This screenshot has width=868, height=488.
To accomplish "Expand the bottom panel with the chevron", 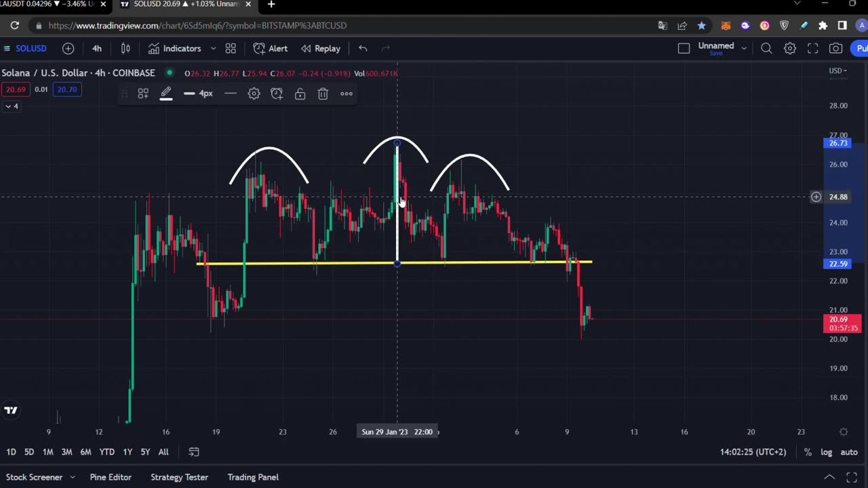I will 829,477.
